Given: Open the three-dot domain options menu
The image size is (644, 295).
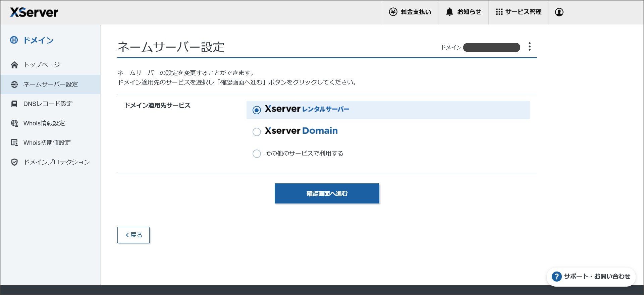Looking at the screenshot, I should tap(530, 47).
